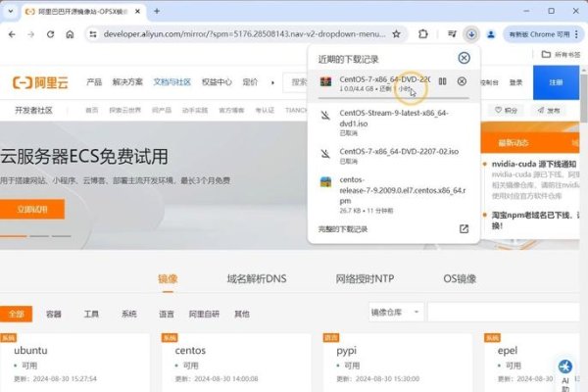
Task: Open the 镜像仓库 dropdown
Action: [396, 312]
